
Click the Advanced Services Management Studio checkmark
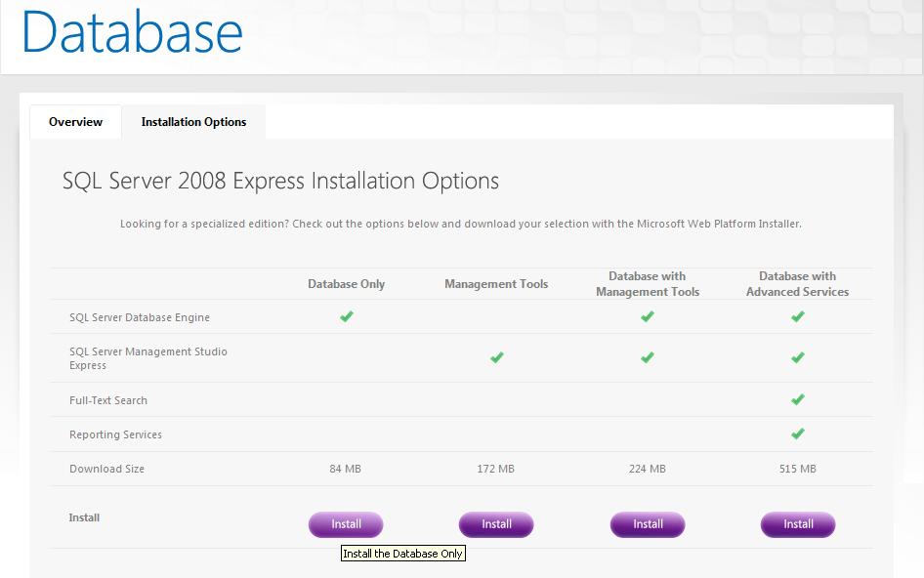tap(798, 357)
